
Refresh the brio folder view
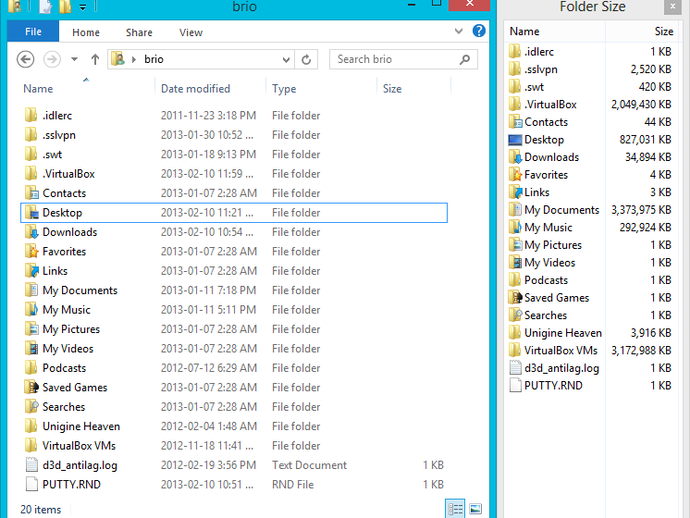[306, 59]
